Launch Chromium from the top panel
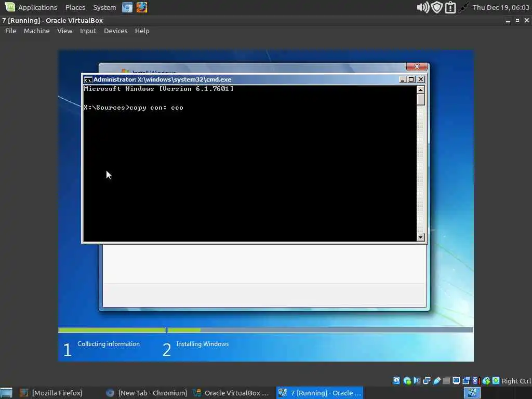The image size is (532, 399). pyautogui.click(x=127, y=7)
